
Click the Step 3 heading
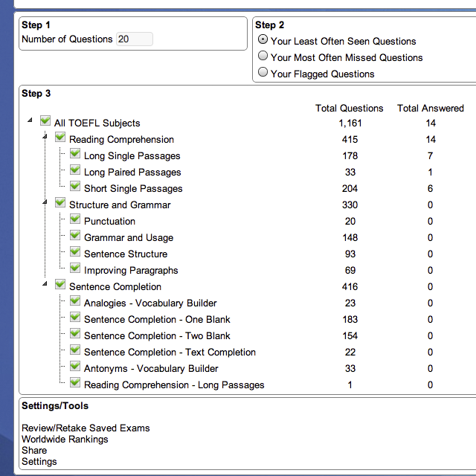point(36,94)
